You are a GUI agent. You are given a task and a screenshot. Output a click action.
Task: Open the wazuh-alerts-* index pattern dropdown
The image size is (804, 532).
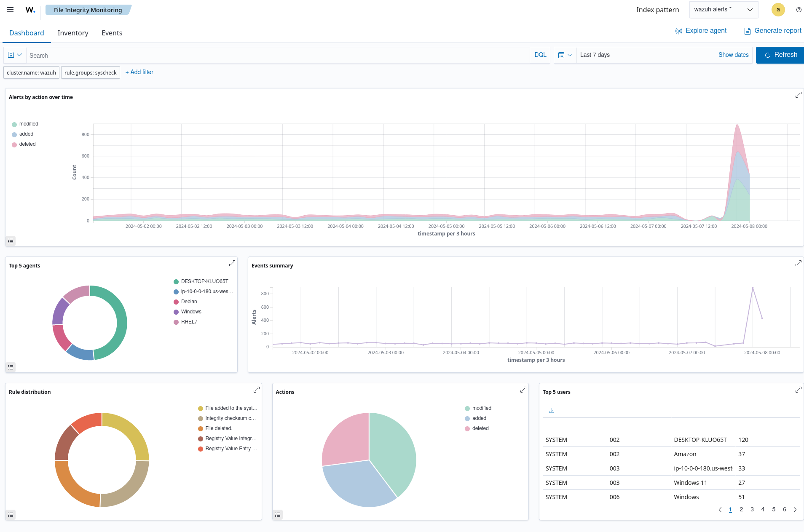724,10
